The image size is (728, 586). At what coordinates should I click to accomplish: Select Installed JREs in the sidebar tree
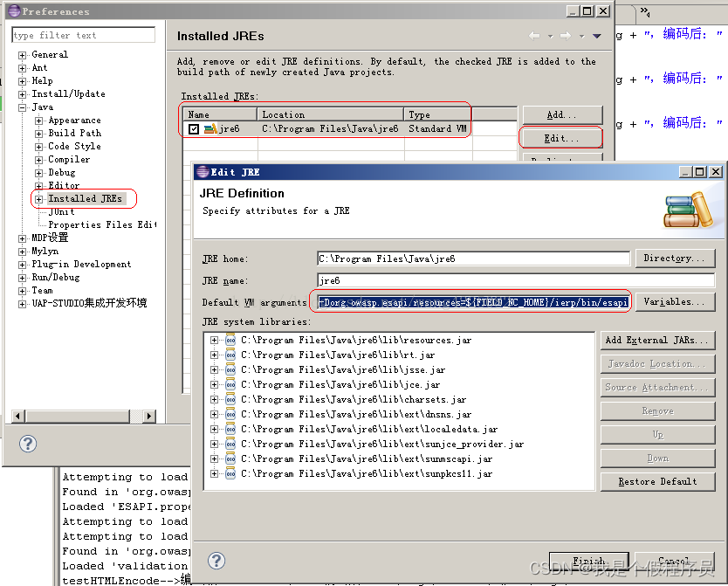[83, 198]
